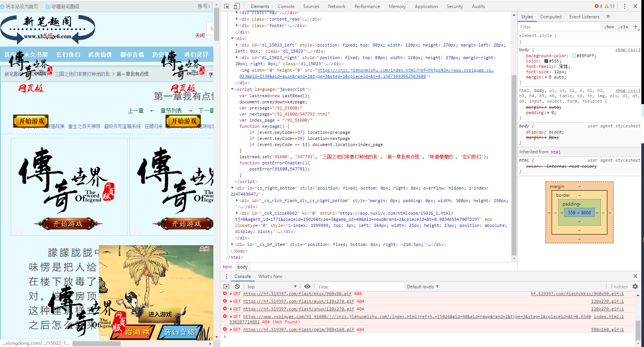The width and height of the screenshot is (644, 347).
Task: Open the xbqg.css:2 source link
Action: pyautogui.click(x=628, y=50)
